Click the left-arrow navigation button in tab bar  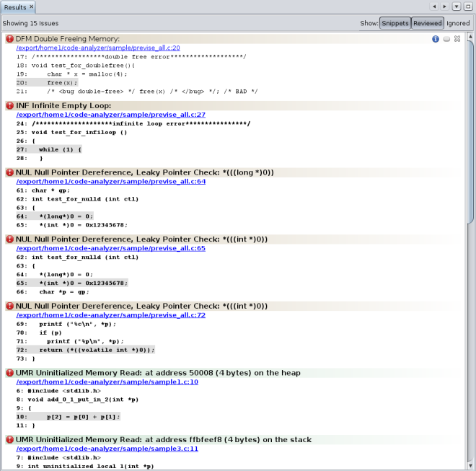[434, 6]
